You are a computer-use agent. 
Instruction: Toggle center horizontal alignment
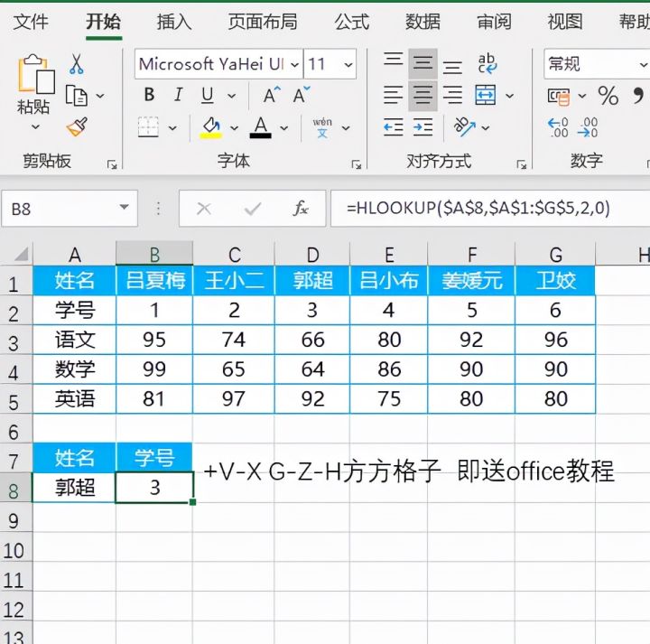(422, 96)
